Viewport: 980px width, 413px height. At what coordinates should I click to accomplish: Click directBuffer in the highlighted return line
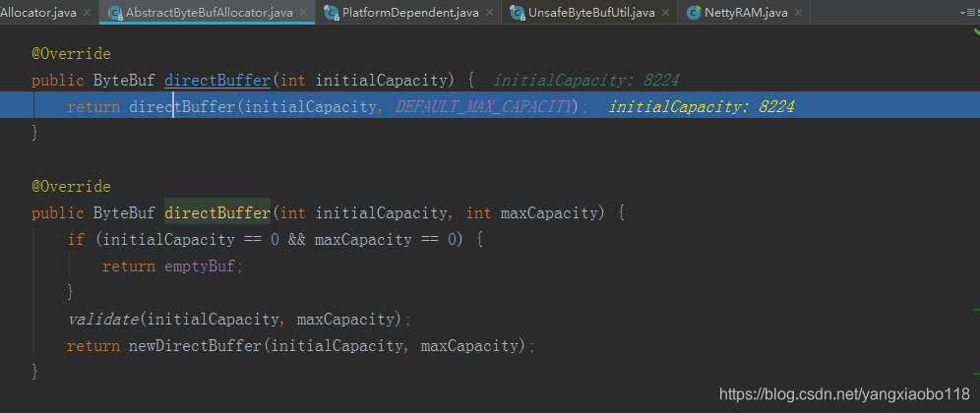(x=182, y=107)
